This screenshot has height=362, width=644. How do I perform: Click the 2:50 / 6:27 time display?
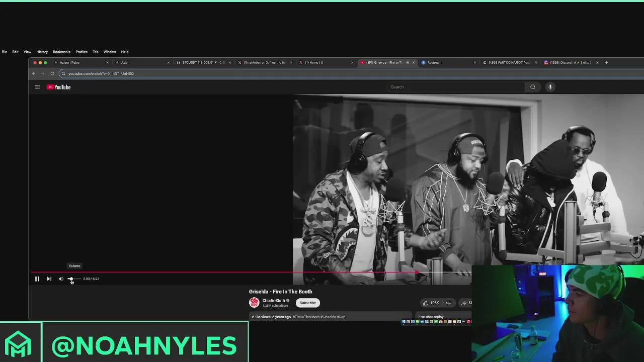(91, 279)
